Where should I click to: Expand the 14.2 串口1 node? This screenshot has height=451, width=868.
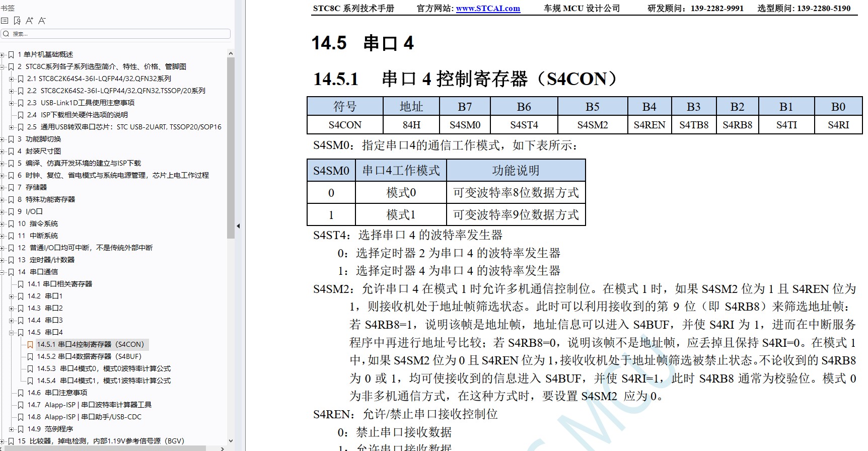coord(12,296)
